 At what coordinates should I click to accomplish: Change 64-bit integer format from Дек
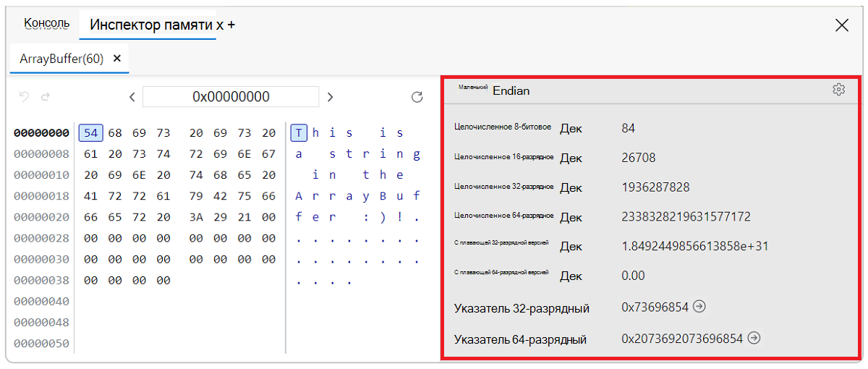[x=571, y=217]
